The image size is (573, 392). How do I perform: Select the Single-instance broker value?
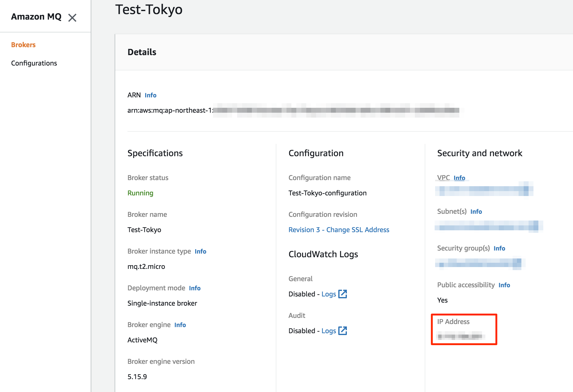click(162, 303)
